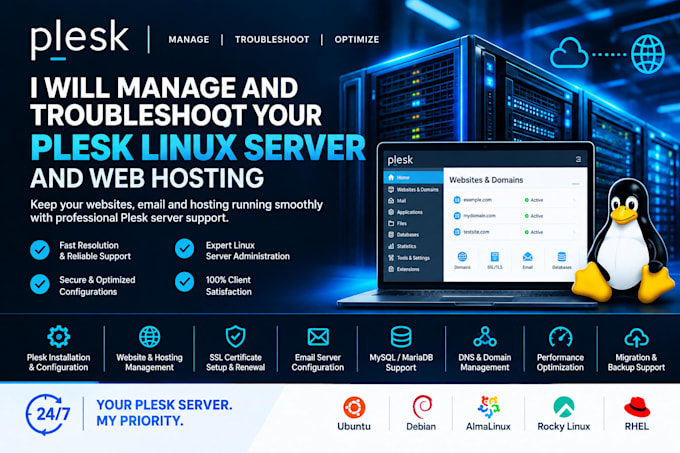Click the checkmark beside 100% Client Satisfaction
Image resolution: width=680 pixels, height=453 pixels.
[185, 282]
